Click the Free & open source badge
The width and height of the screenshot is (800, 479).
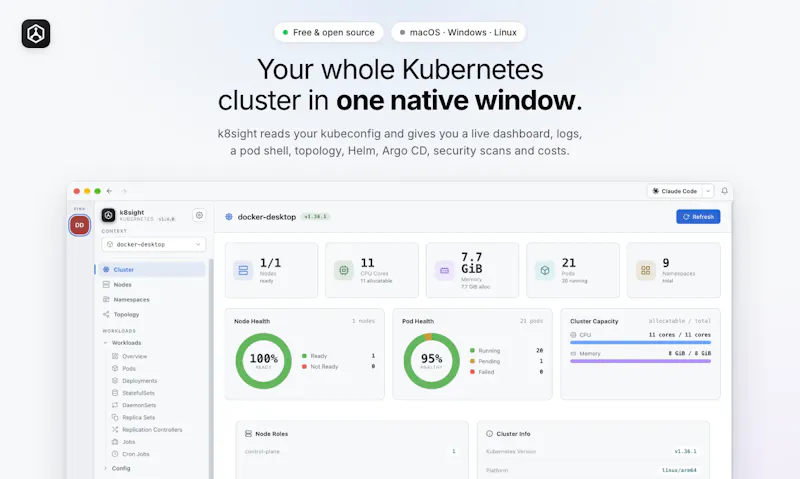click(329, 32)
